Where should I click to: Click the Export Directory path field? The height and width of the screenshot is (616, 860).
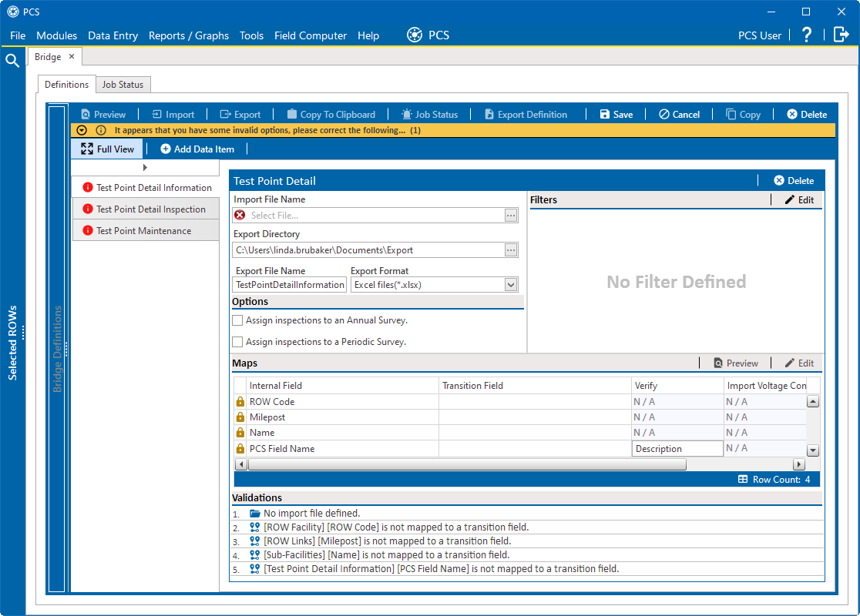pyautogui.click(x=368, y=250)
